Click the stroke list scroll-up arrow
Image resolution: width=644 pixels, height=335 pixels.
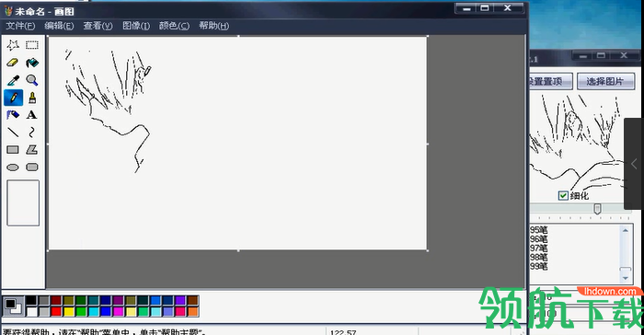[x=626, y=230]
